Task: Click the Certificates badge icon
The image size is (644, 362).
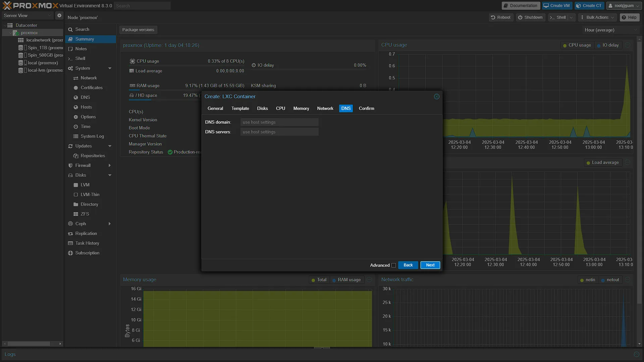Action: click(76, 88)
